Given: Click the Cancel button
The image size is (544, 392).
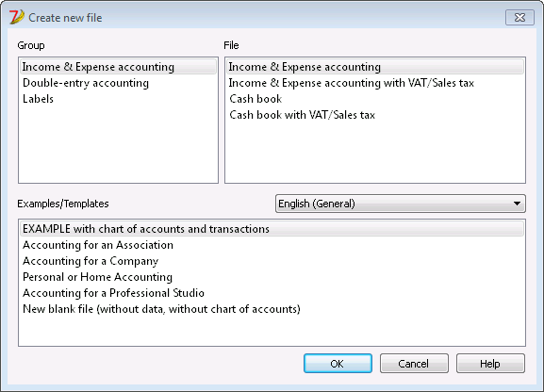Looking at the screenshot, I should [414, 364].
